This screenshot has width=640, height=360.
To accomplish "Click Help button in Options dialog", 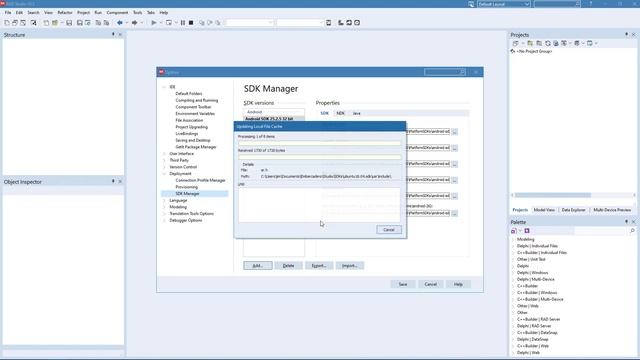I will pos(458,284).
